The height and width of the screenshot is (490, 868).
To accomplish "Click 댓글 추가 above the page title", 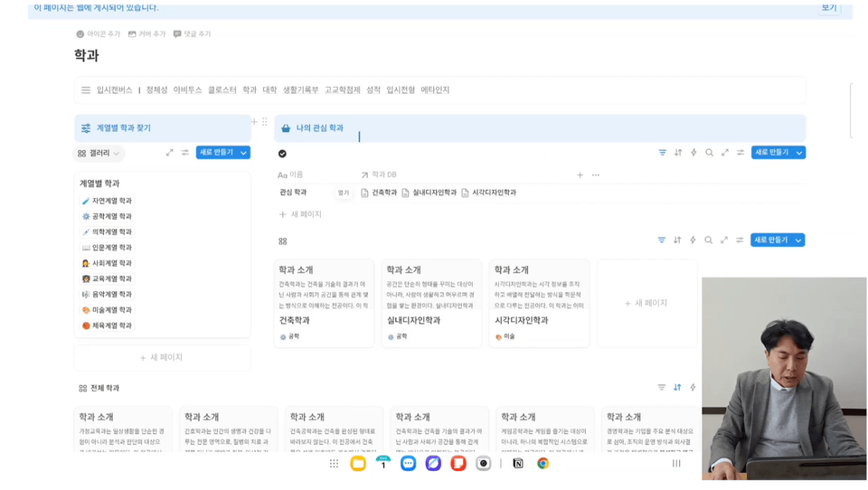I will [192, 33].
